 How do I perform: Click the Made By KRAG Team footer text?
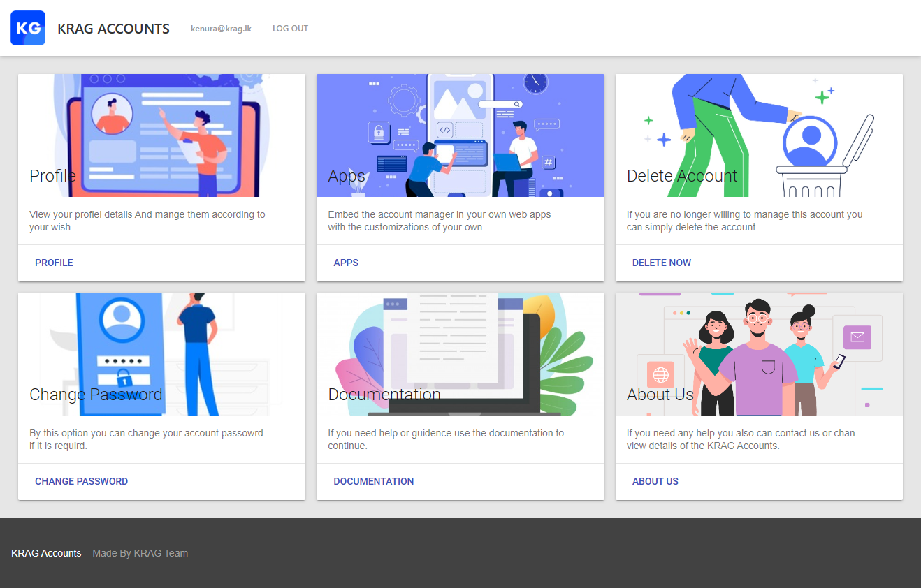tap(140, 552)
